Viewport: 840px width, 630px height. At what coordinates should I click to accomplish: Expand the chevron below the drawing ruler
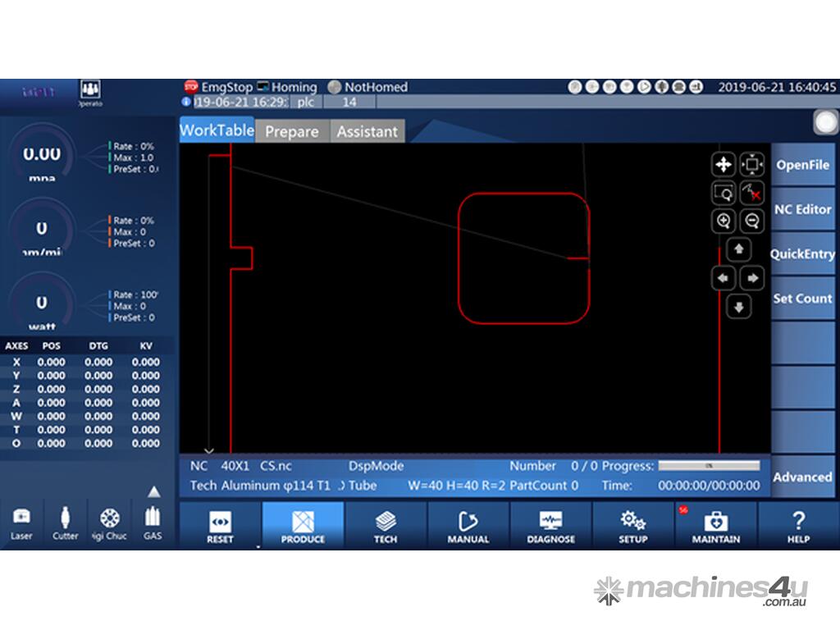tap(208, 450)
